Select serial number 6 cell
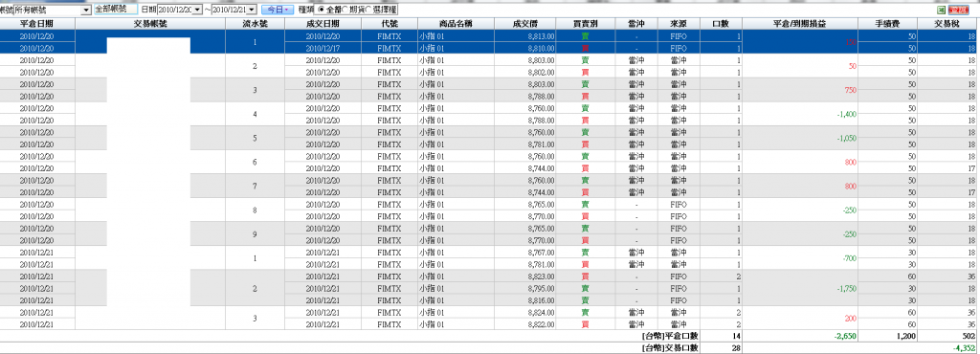The height and width of the screenshot is (354, 980). click(x=255, y=162)
